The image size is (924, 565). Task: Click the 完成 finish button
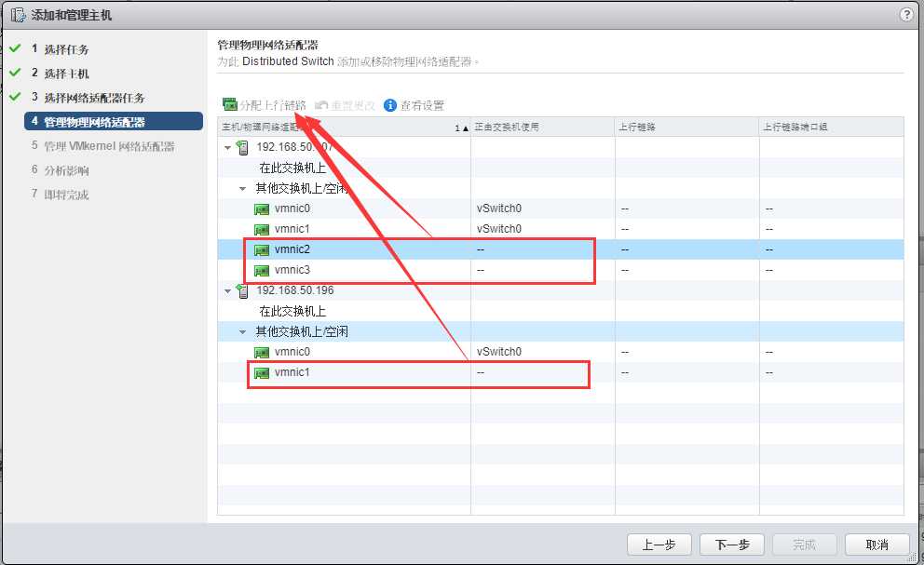[x=805, y=545]
